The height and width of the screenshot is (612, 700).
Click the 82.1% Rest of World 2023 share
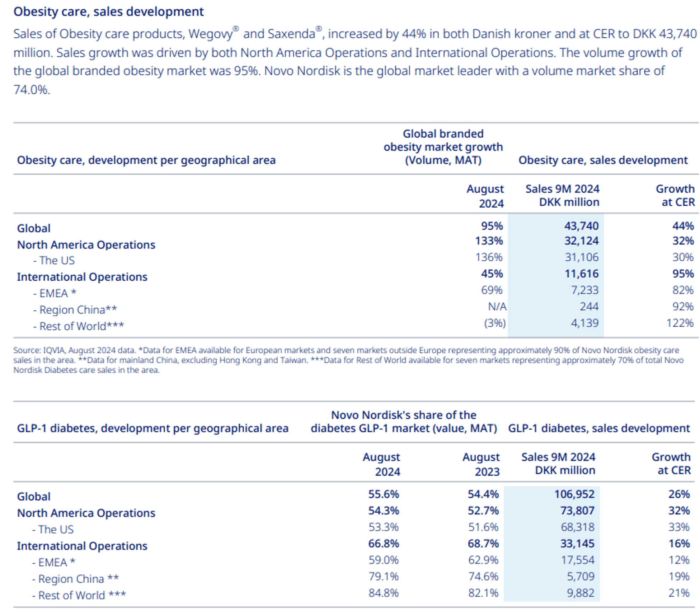pyautogui.click(x=483, y=593)
